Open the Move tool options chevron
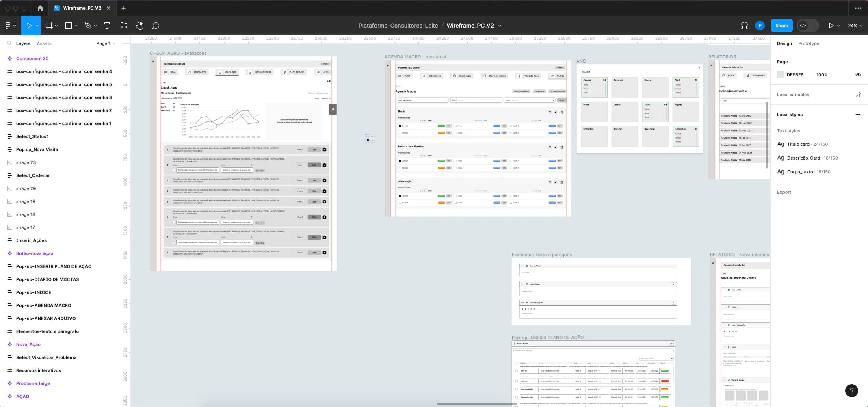 (37, 26)
